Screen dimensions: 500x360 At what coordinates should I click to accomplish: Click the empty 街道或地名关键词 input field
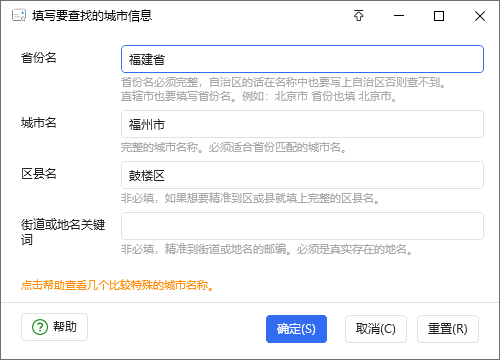point(302,226)
